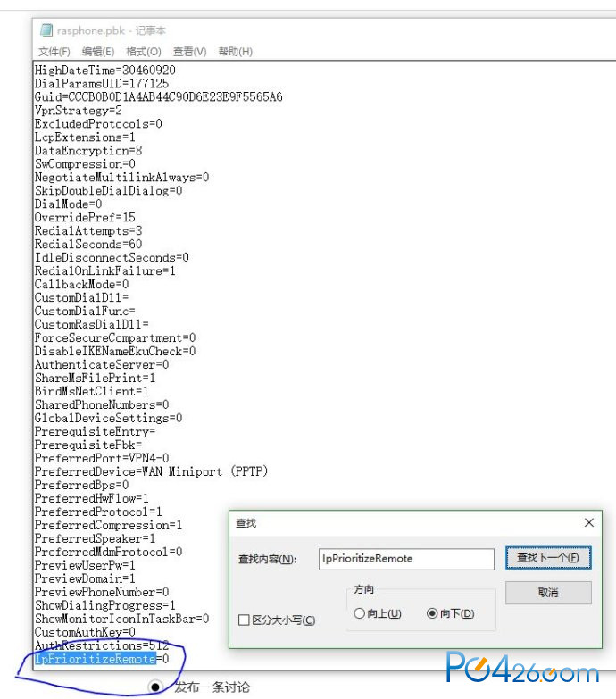Click the line DialParamsUID=177125
This screenshot has height=699, width=616.
pyautogui.click(x=102, y=84)
